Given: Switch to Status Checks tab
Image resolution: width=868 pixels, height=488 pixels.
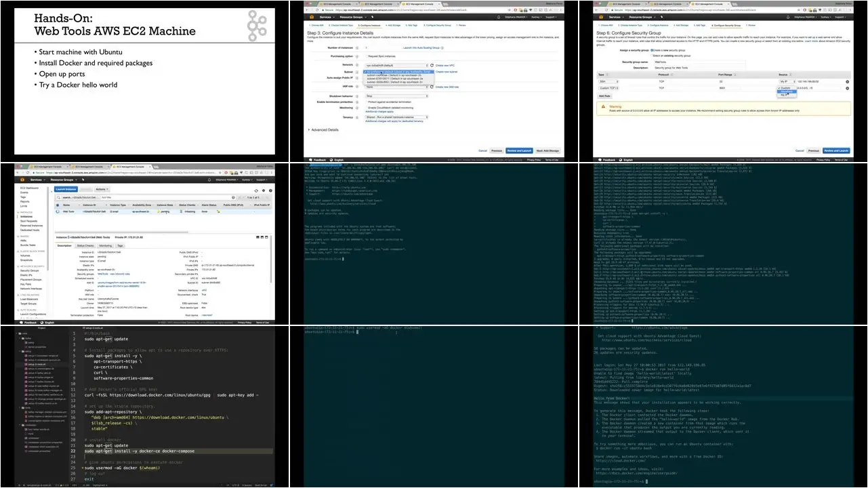Looking at the screenshot, I should pyautogui.click(x=85, y=245).
